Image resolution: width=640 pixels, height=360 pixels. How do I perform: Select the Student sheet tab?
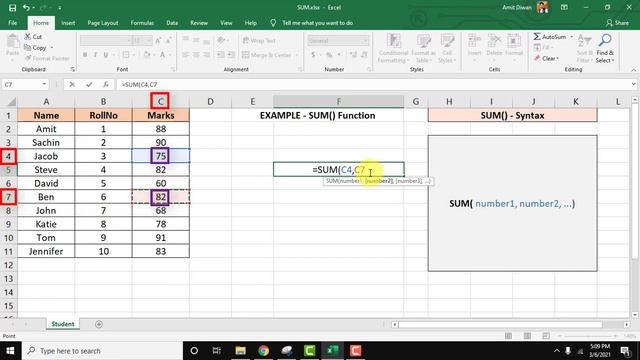62,324
